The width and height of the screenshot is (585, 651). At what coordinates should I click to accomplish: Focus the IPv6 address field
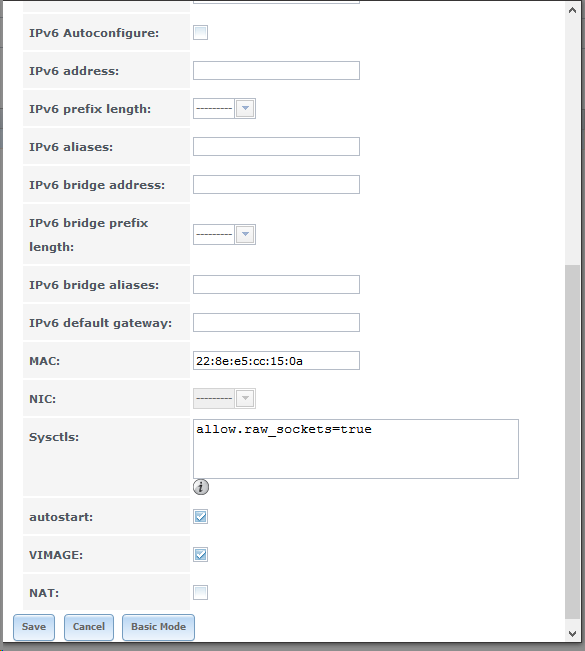[277, 71]
